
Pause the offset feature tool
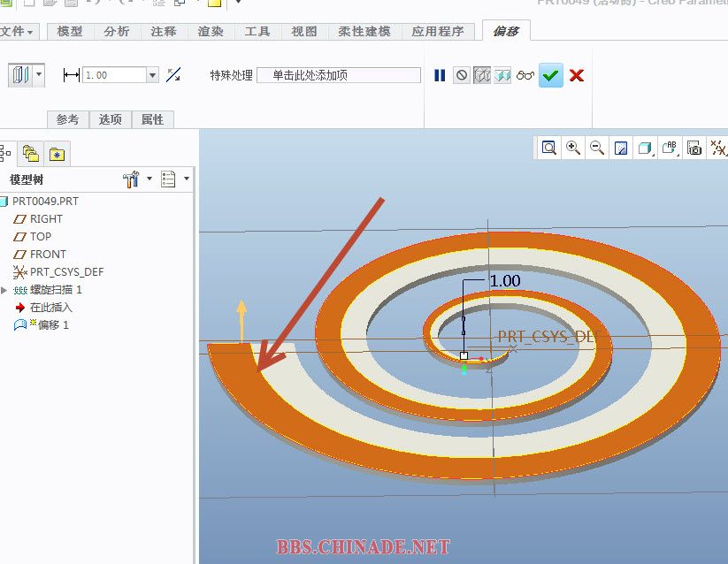(x=440, y=76)
